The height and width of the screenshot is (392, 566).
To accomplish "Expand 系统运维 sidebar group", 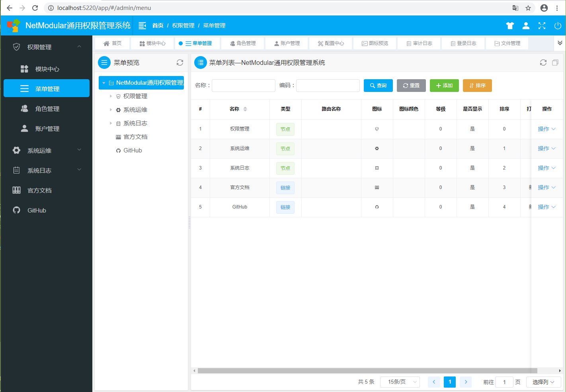I will pyautogui.click(x=47, y=150).
